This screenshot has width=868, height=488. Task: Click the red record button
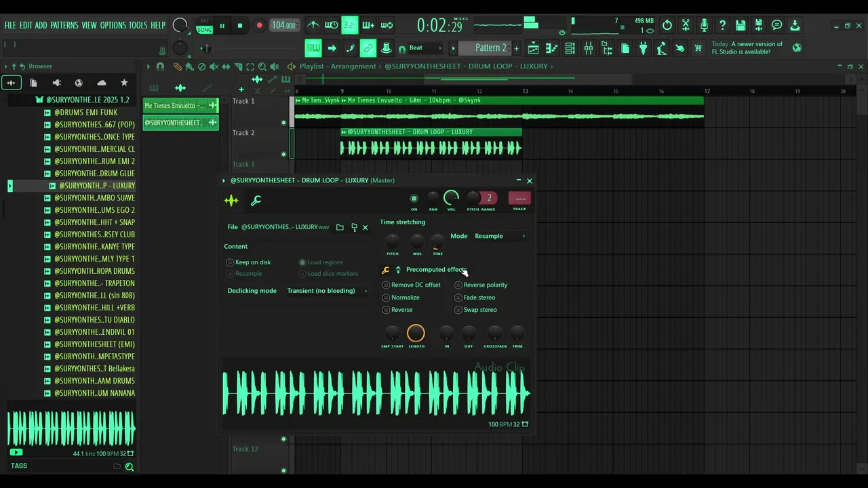[x=259, y=26]
